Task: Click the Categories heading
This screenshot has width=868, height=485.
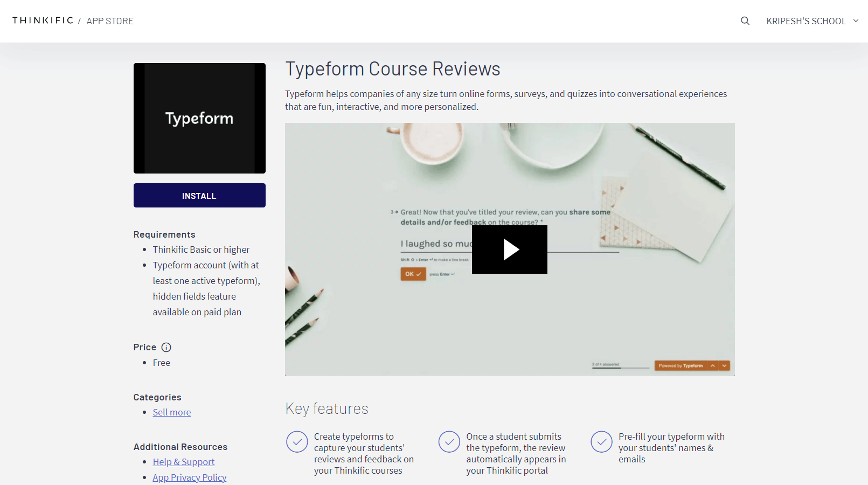Action: pos(157,397)
